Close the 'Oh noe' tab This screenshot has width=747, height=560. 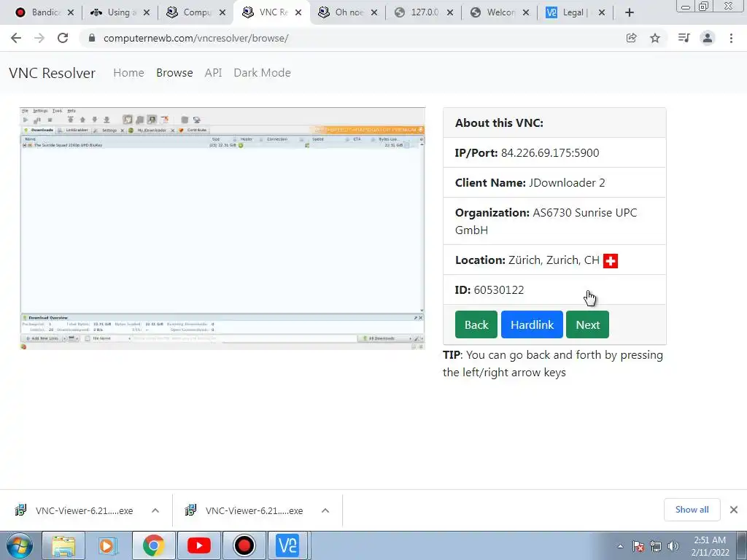[x=374, y=12]
